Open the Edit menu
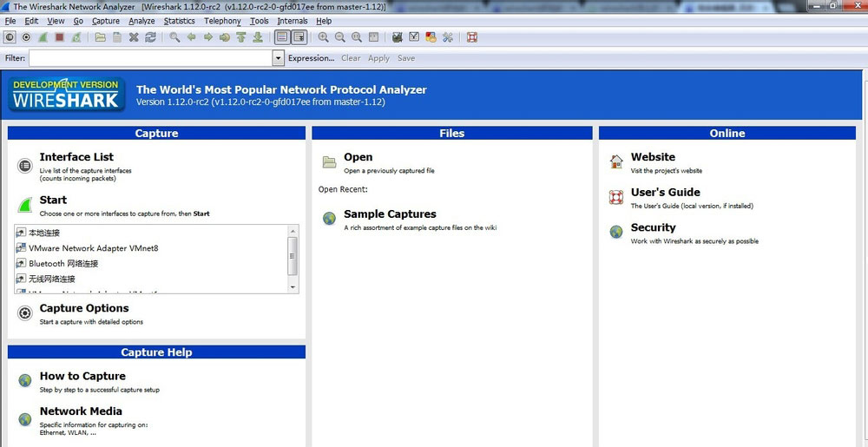Viewport: 868px width, 447px height. (31, 21)
